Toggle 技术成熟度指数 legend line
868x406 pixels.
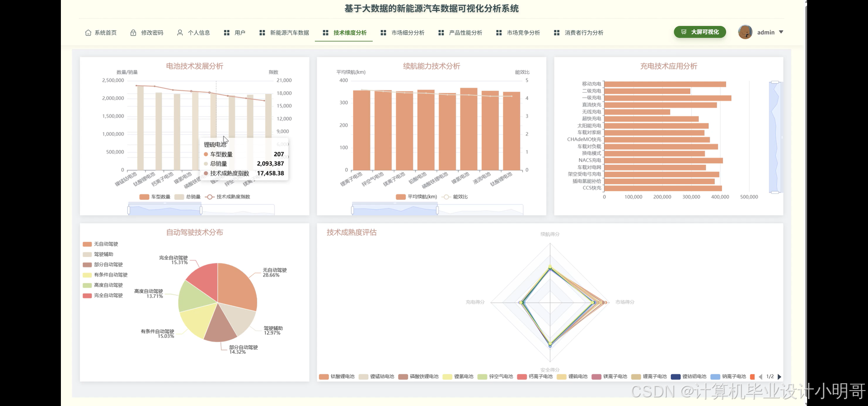(228, 197)
